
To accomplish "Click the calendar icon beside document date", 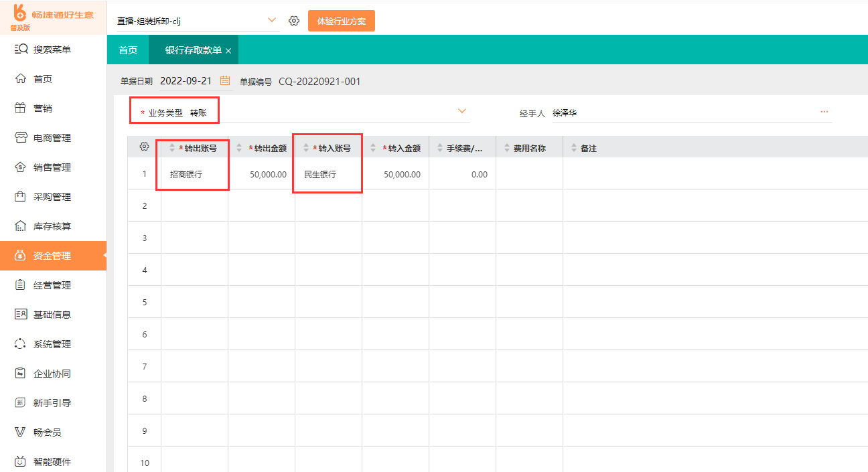I will pos(225,81).
